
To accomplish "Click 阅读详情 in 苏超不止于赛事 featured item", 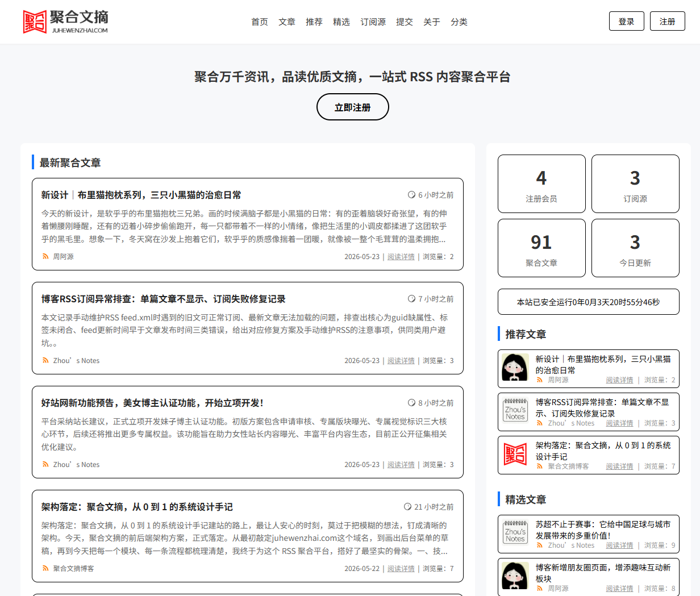I will [619, 545].
